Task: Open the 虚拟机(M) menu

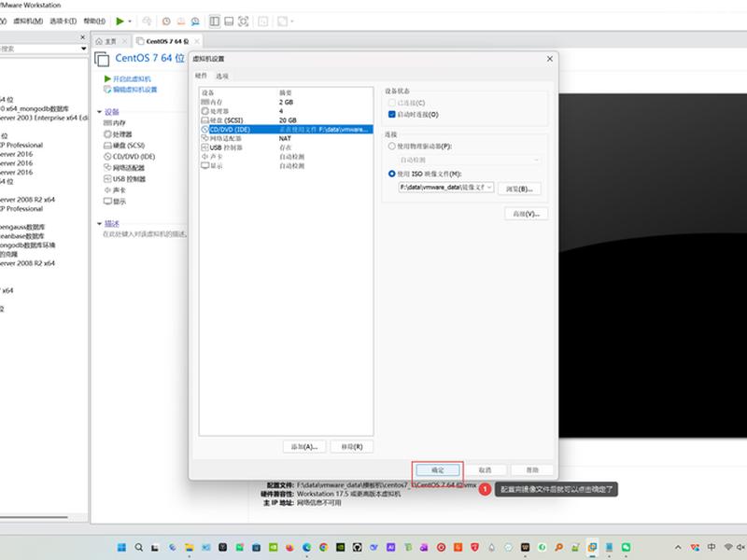Action: click(28, 21)
